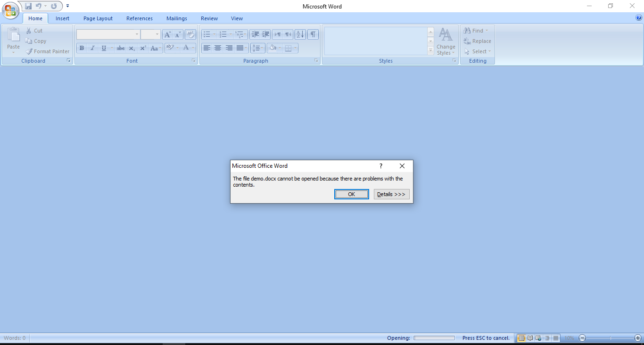This screenshot has height=345, width=644.
Task: Click the Zoom Out minus control
Action: (x=582, y=338)
